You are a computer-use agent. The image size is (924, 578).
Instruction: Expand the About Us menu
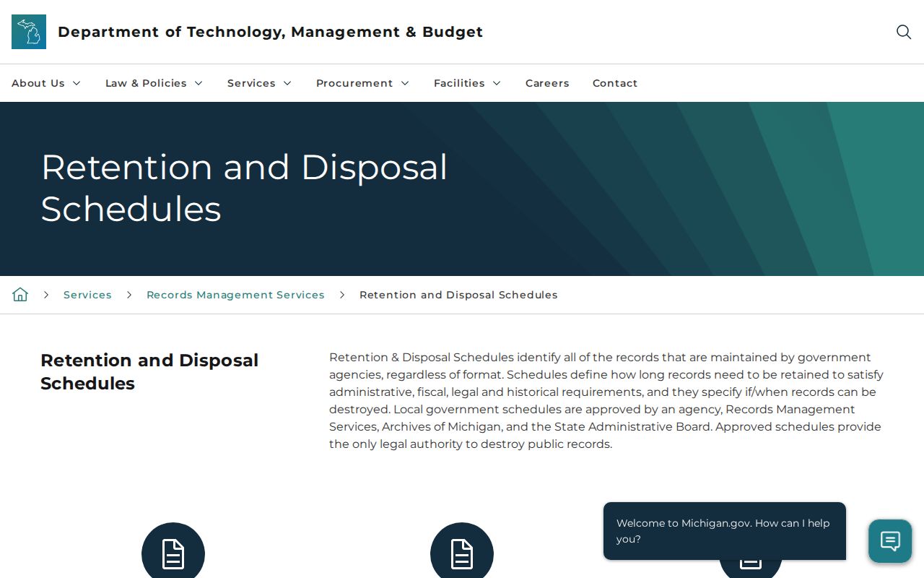46,83
